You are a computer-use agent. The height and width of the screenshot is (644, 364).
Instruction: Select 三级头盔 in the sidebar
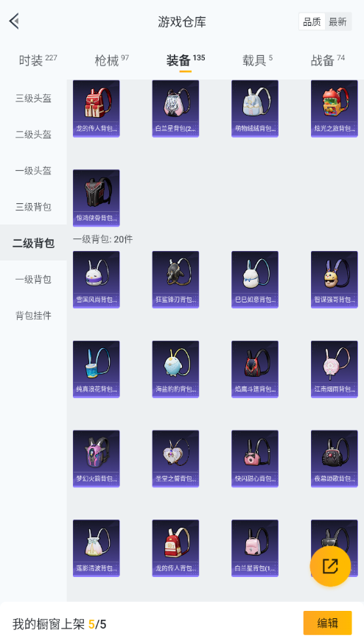click(x=33, y=98)
